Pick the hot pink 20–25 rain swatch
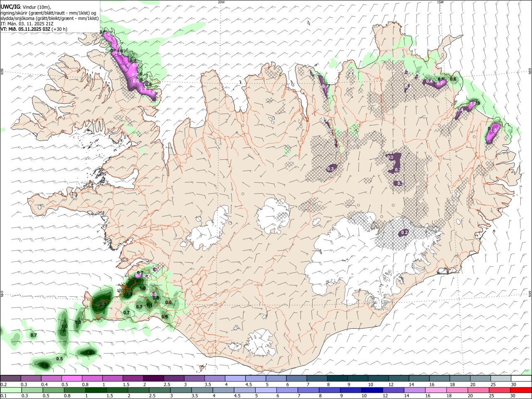532x399 pixels. (478, 390)
